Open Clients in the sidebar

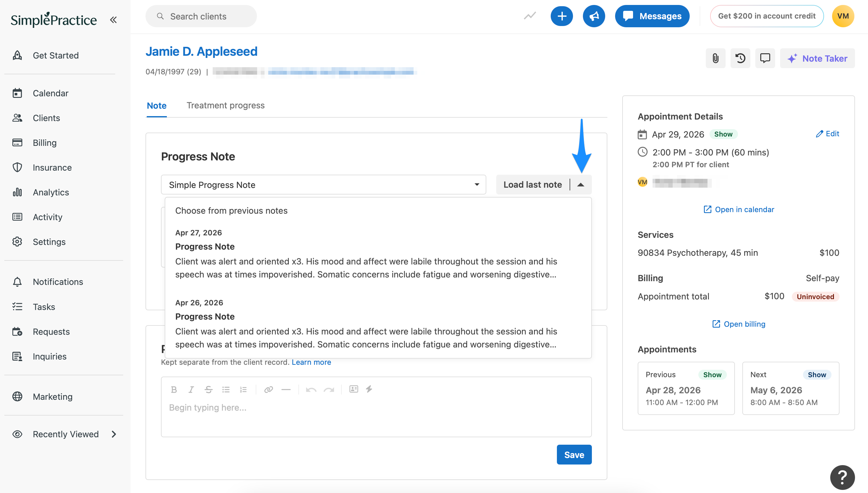point(46,118)
